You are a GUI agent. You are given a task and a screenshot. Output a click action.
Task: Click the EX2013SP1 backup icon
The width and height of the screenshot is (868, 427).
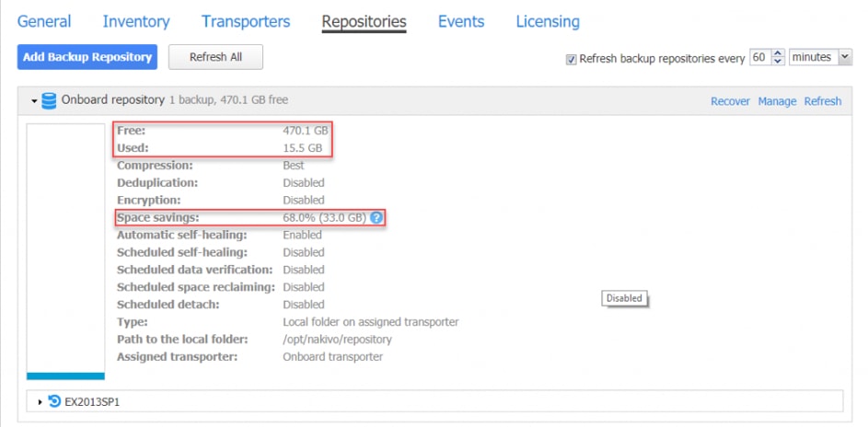tap(54, 401)
